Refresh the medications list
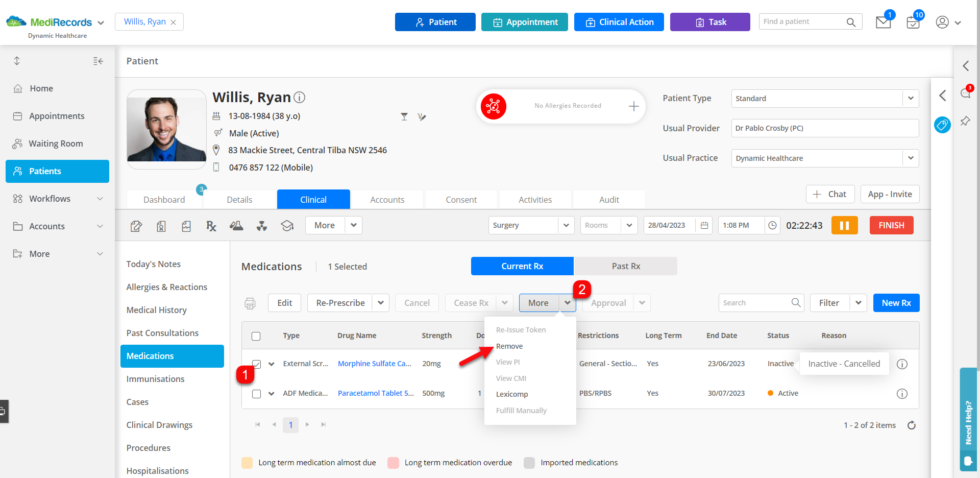 tap(912, 425)
